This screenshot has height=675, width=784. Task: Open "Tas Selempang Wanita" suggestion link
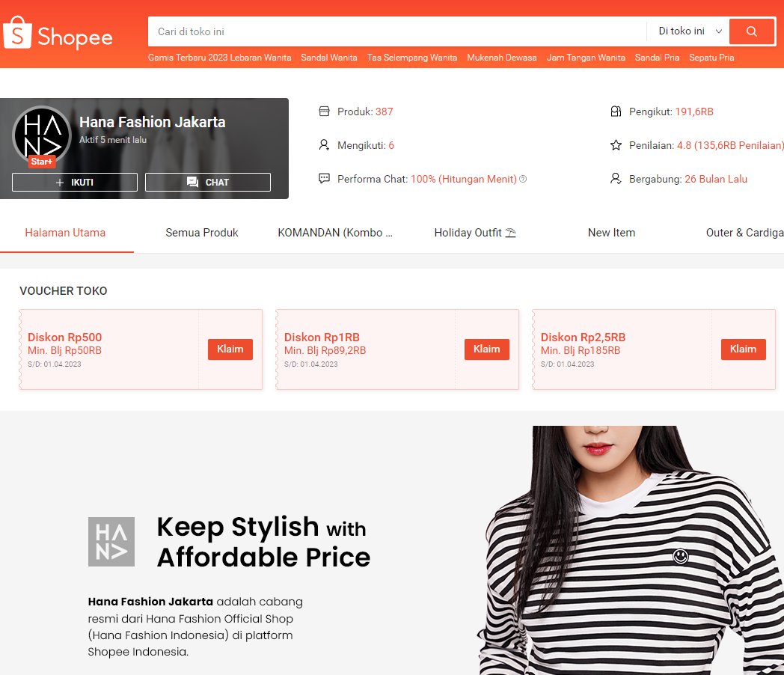pyautogui.click(x=412, y=58)
